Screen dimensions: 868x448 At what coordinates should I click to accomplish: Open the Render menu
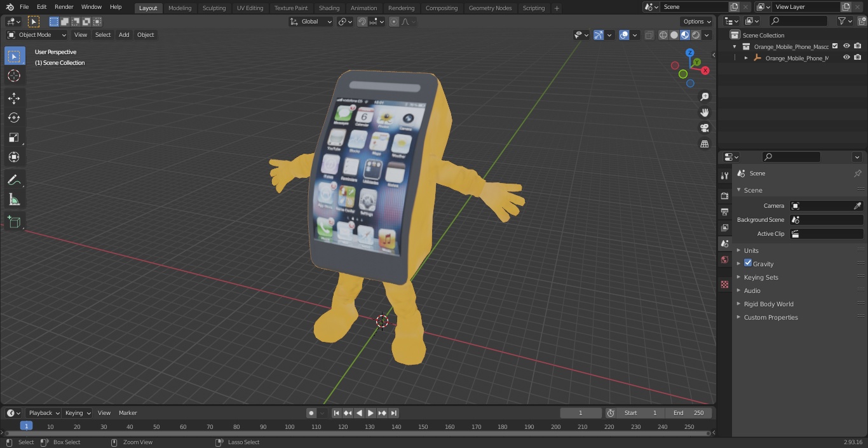point(64,7)
